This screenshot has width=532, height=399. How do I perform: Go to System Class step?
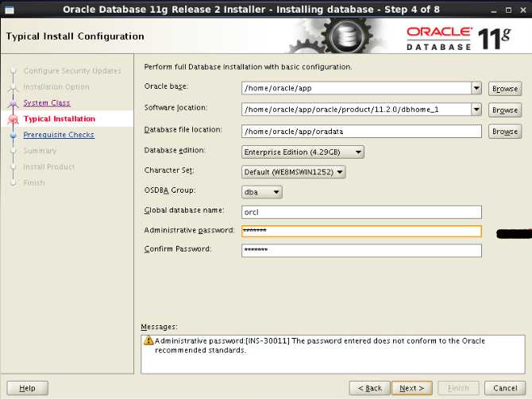47,103
